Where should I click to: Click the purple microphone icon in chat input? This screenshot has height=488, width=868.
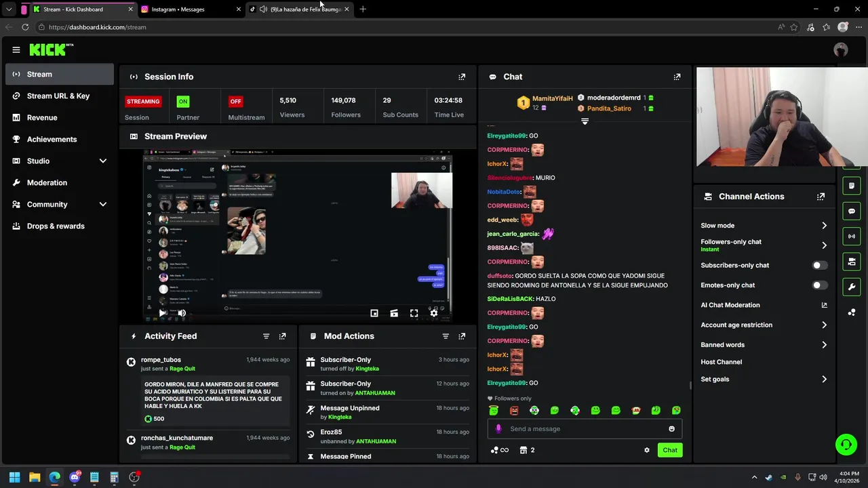[x=498, y=428]
